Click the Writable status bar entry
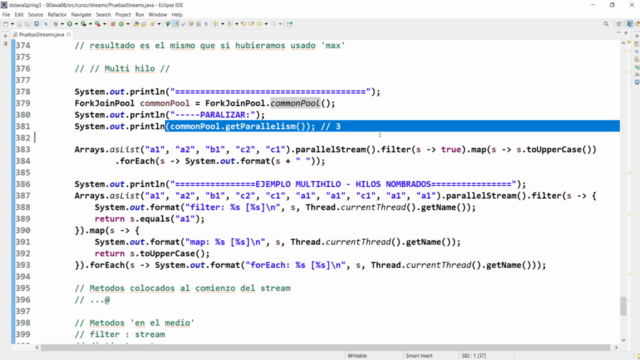The height and width of the screenshot is (360, 640). pos(357,356)
